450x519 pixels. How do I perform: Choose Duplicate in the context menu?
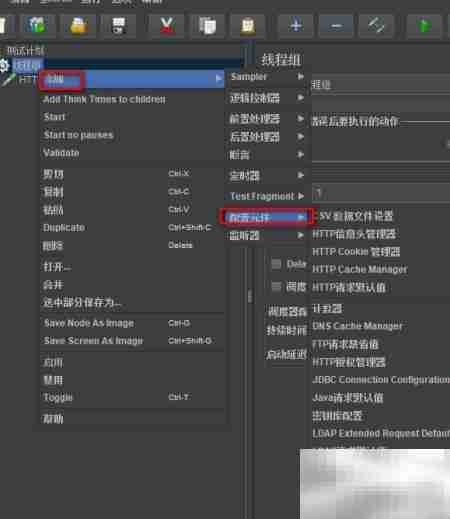[x=131, y=228]
